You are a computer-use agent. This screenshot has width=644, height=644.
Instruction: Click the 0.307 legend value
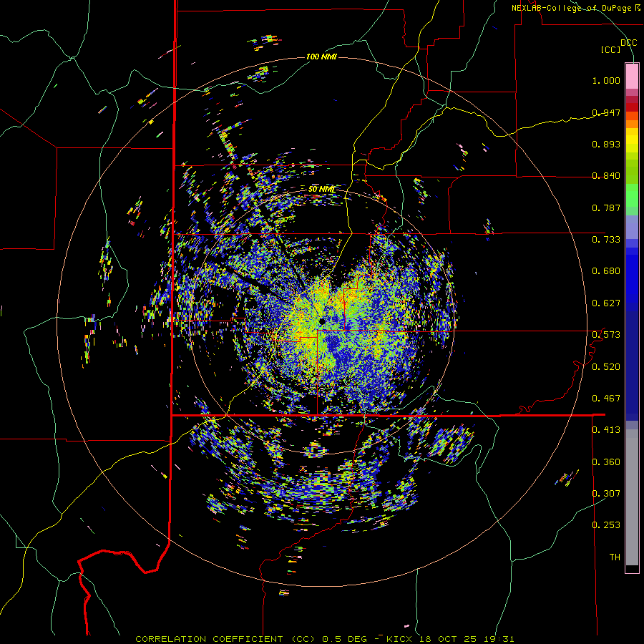pyautogui.click(x=606, y=494)
